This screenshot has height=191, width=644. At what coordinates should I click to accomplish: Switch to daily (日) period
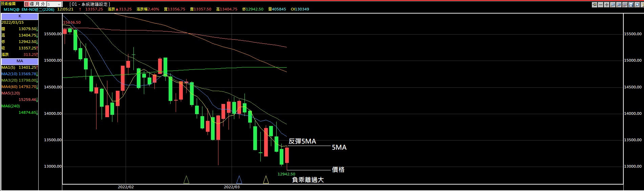click(x=26, y=4)
